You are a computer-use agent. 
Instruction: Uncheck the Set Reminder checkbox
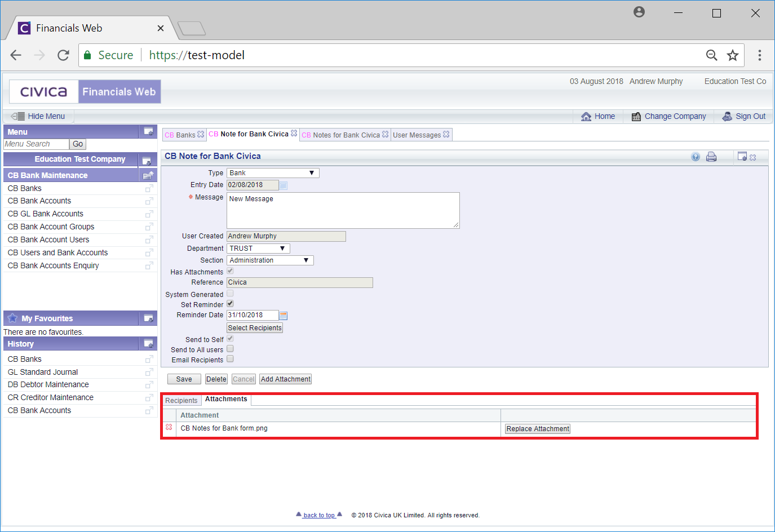coord(230,304)
